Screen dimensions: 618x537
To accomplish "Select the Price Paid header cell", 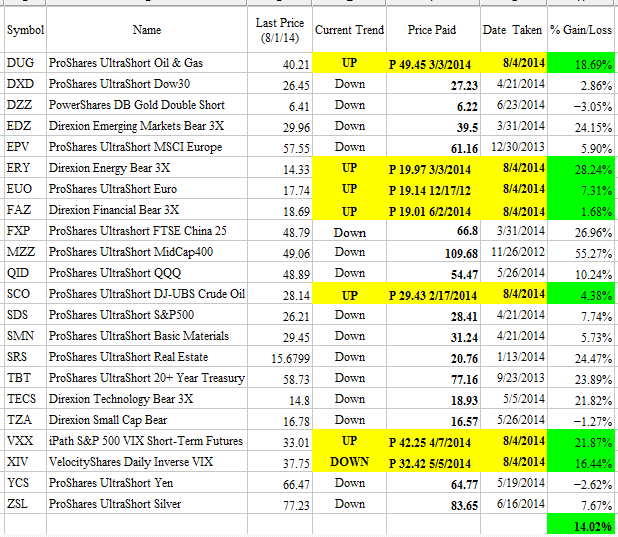I will pos(433,30).
